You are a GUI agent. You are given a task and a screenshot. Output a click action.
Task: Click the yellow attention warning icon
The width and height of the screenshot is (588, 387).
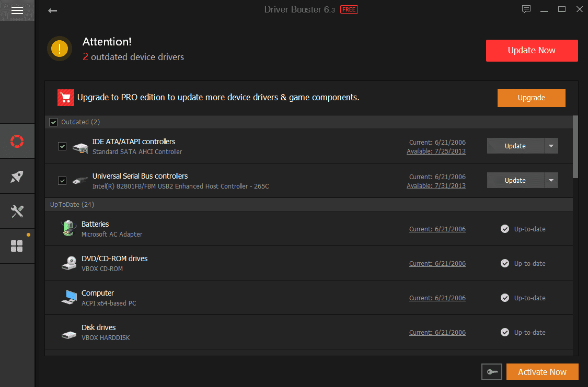pyautogui.click(x=60, y=49)
